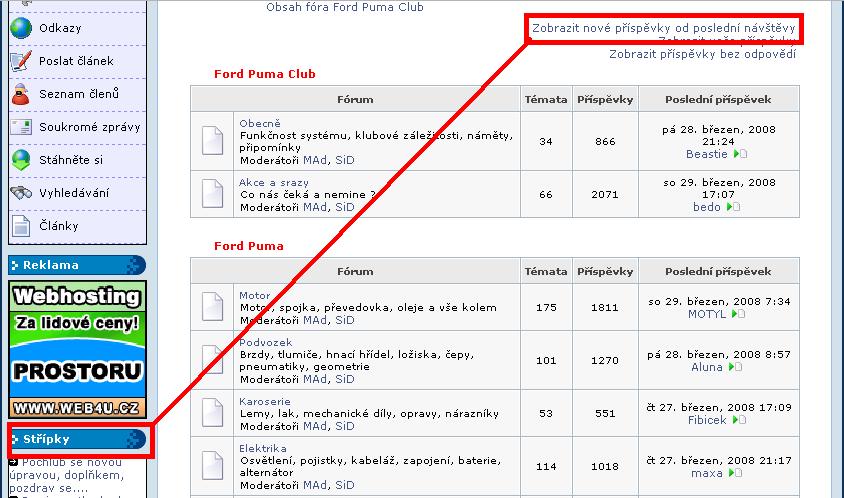Open user profile Aluna in Podvozek row
Viewport: 844px width, 498px height.
coord(707,367)
